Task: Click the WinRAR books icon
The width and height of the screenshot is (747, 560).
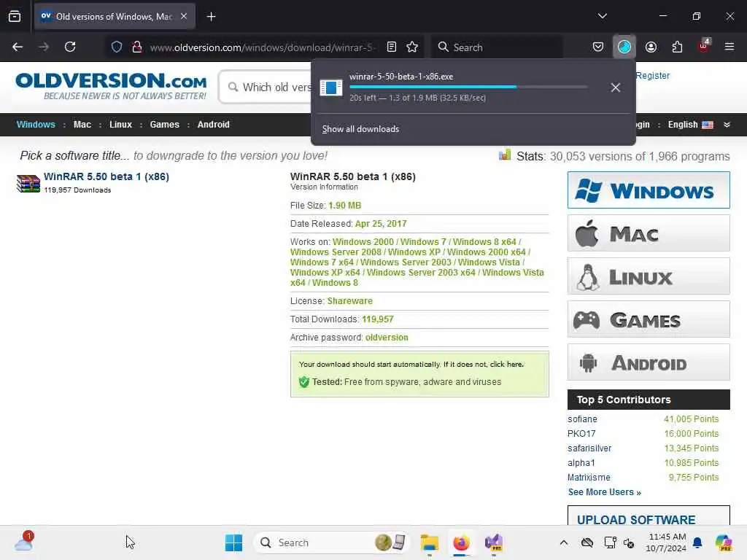Action: click(x=28, y=183)
